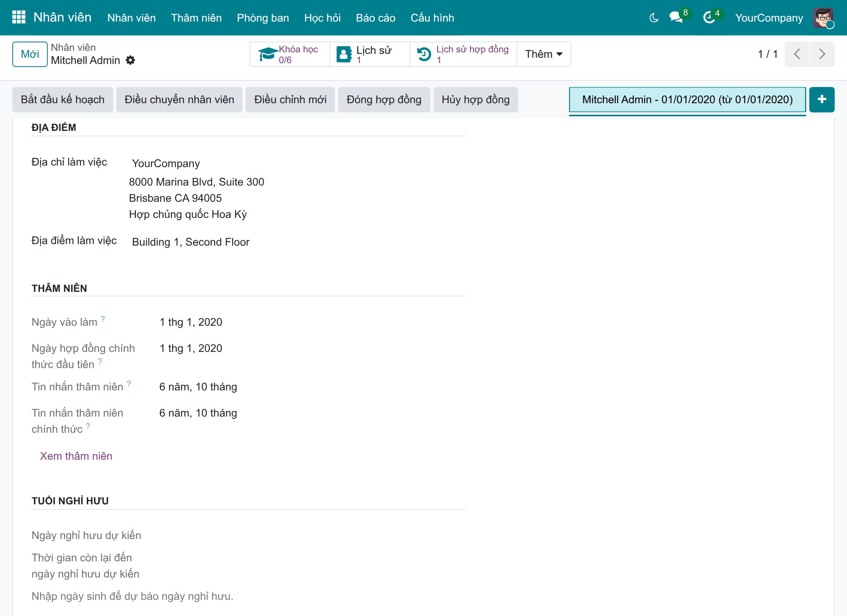847x616 pixels.
Task: Select the Mitchell Admin 01/01/2020 version tab
Action: pyautogui.click(x=688, y=100)
